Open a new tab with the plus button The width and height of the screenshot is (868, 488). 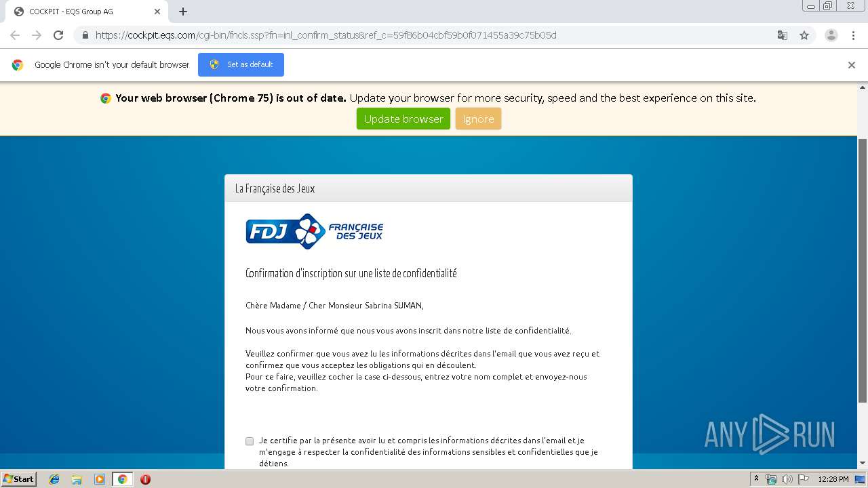pos(183,12)
